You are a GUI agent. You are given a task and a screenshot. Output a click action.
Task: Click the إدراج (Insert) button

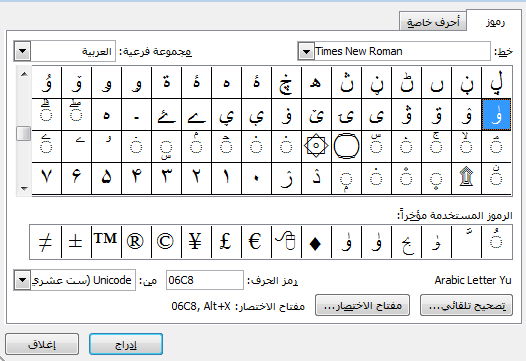(126, 344)
